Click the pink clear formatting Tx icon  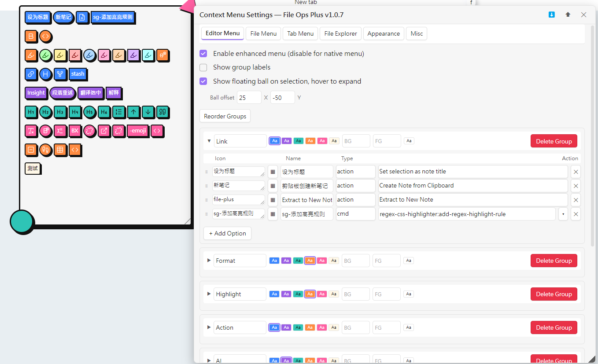[x=31, y=131]
